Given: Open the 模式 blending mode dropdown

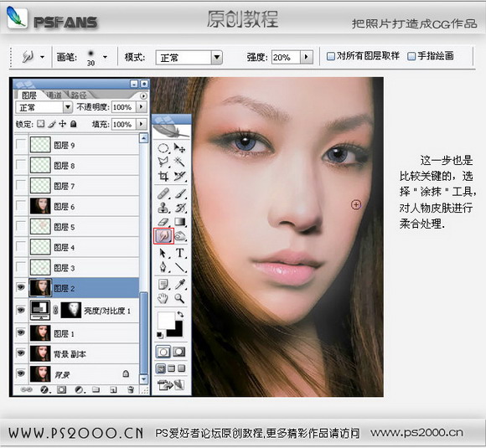Looking at the screenshot, I should pos(217,57).
